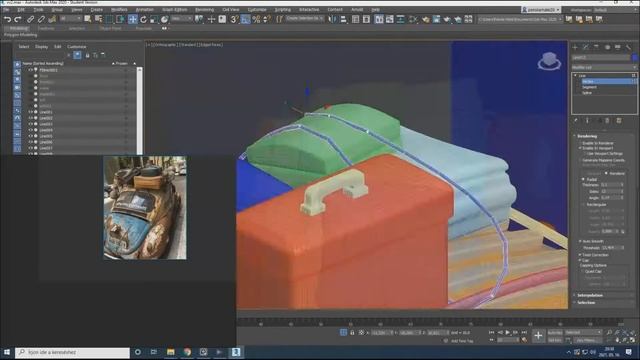Click the Redo arrow in main toolbar
Screen dimensions: 640x360
click(18, 19)
